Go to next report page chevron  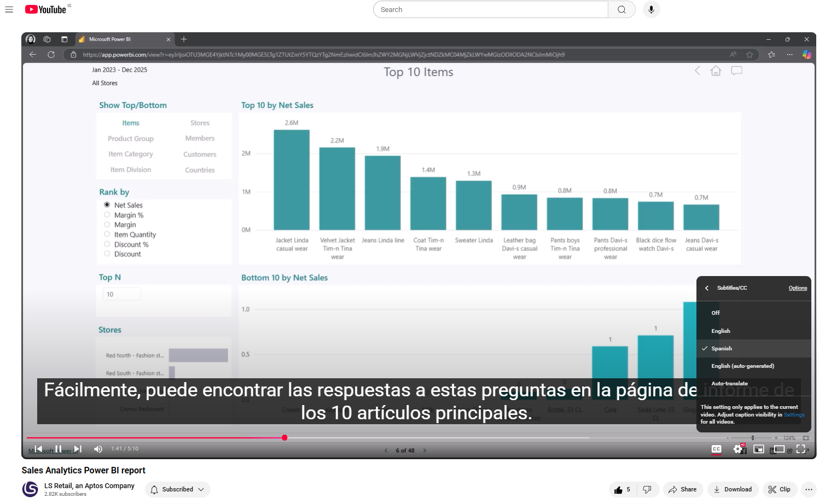tap(425, 451)
